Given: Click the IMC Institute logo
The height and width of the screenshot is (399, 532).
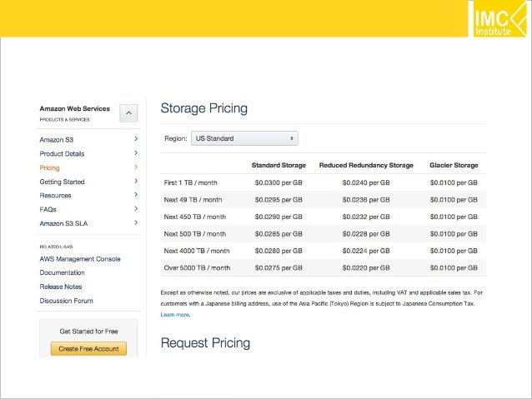Looking at the screenshot, I should pyautogui.click(x=499, y=18).
